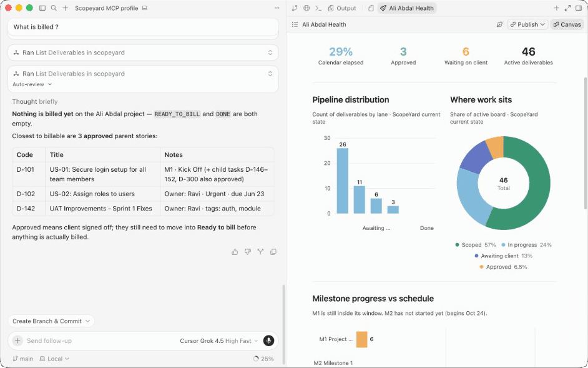Viewport: 588px width, 368px height.
Task: Toggle the right side panel layout icon
Action: (579, 8)
